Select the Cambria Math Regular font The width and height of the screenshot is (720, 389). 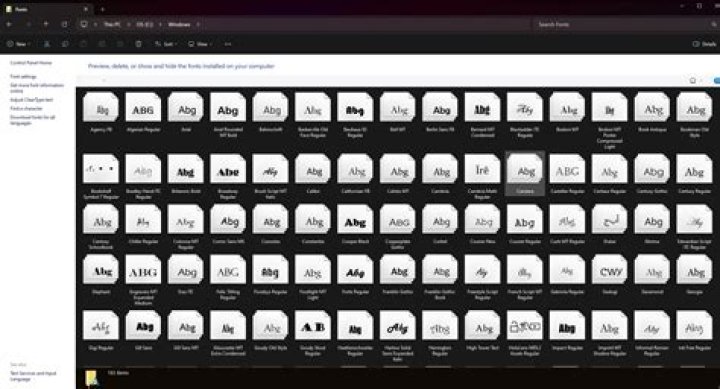click(x=482, y=169)
